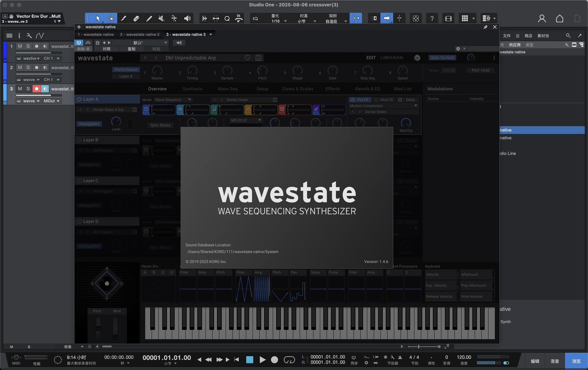Open the MS-20 LP filter dropdown
Viewport: 588px width, 370px height.
[x=246, y=120]
